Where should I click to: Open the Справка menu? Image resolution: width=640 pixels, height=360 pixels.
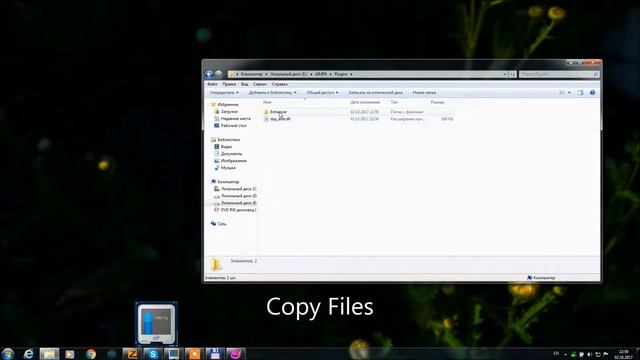[x=280, y=84]
